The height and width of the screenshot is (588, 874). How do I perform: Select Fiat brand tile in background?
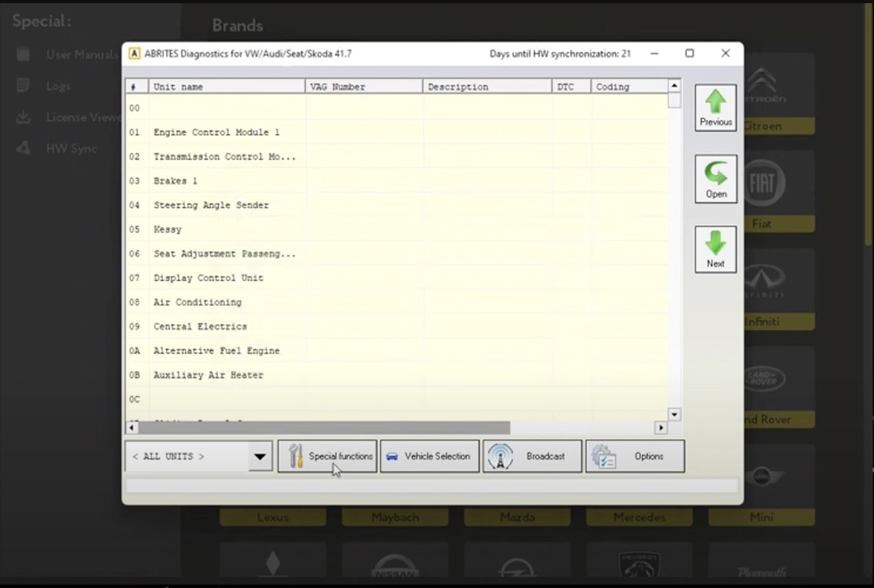(779, 191)
